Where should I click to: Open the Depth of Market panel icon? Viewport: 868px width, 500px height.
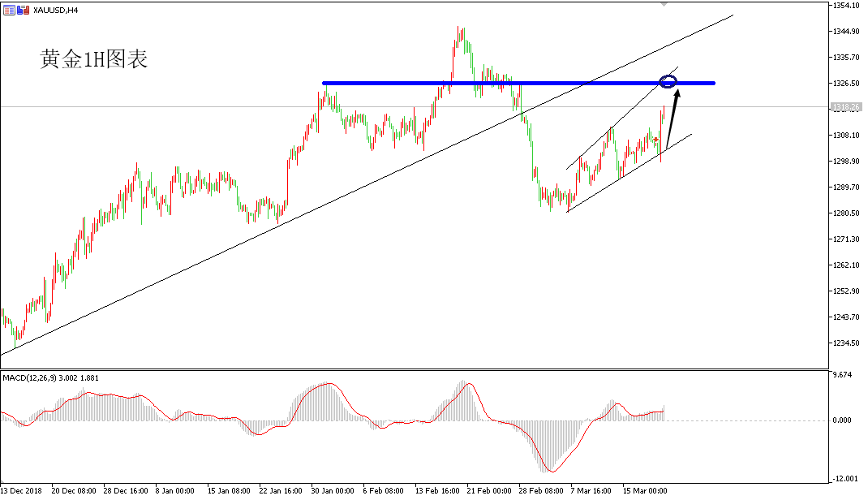[9, 10]
